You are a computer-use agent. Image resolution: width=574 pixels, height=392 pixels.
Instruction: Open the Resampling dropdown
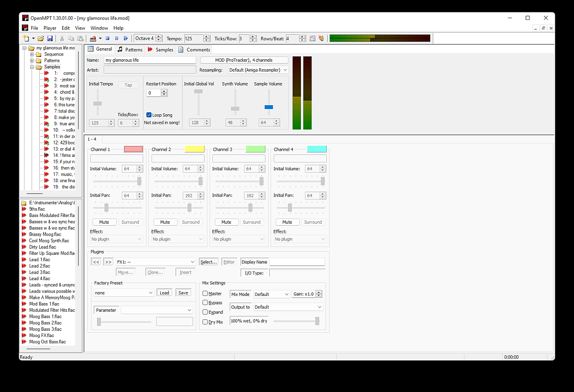coord(258,70)
